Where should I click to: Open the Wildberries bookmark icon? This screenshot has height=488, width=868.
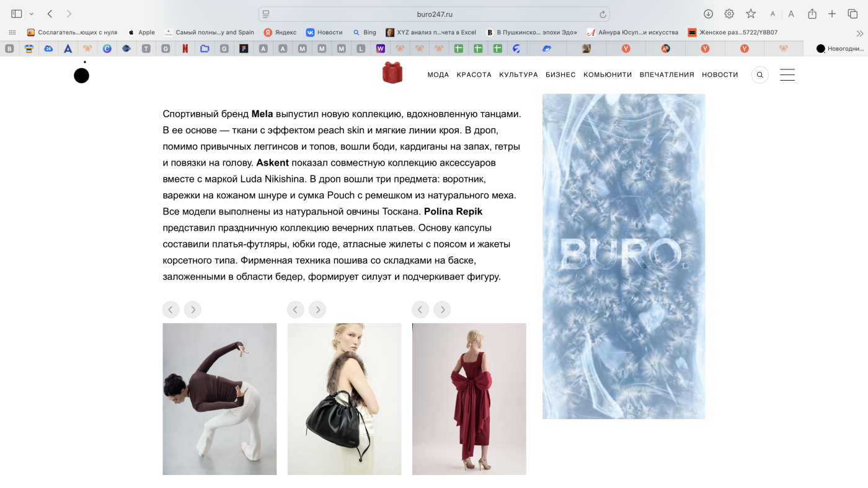click(382, 48)
